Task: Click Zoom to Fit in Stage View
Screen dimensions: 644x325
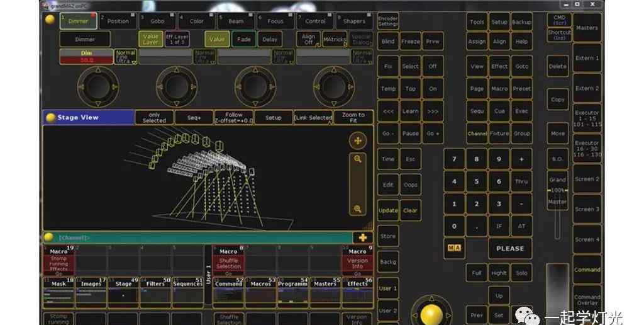Action: click(353, 118)
